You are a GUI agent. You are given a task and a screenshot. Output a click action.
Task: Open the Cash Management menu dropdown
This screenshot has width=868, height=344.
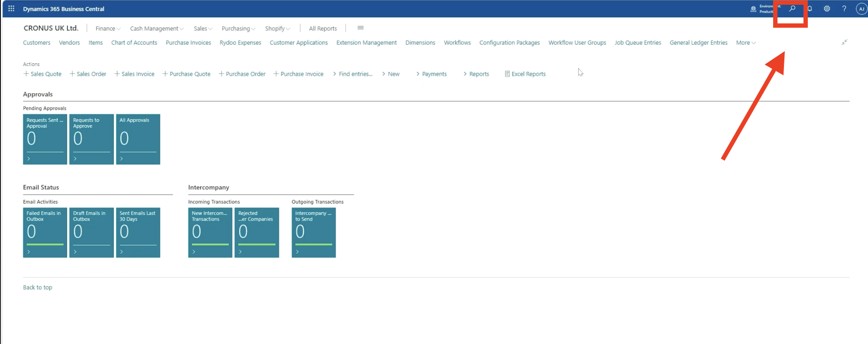157,29
